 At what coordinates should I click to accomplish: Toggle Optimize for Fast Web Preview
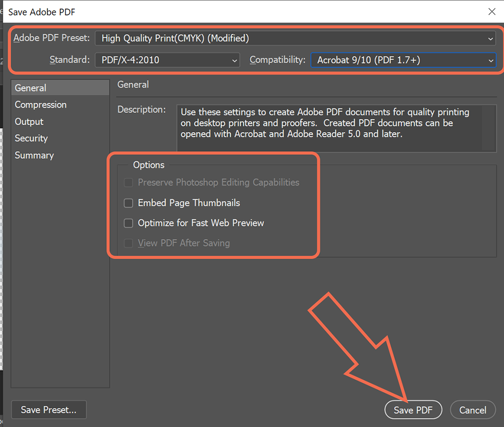click(129, 223)
